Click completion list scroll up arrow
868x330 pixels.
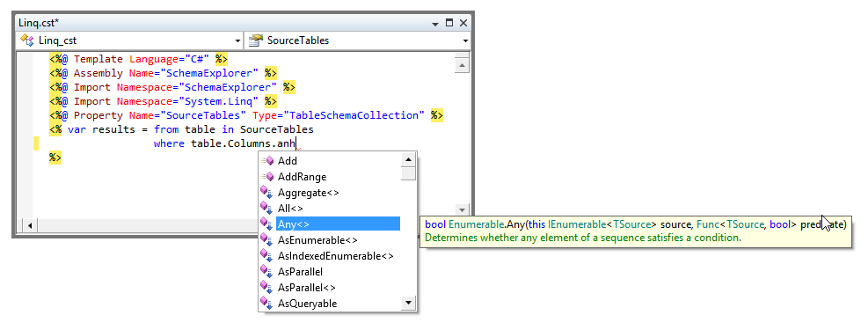pos(409,160)
